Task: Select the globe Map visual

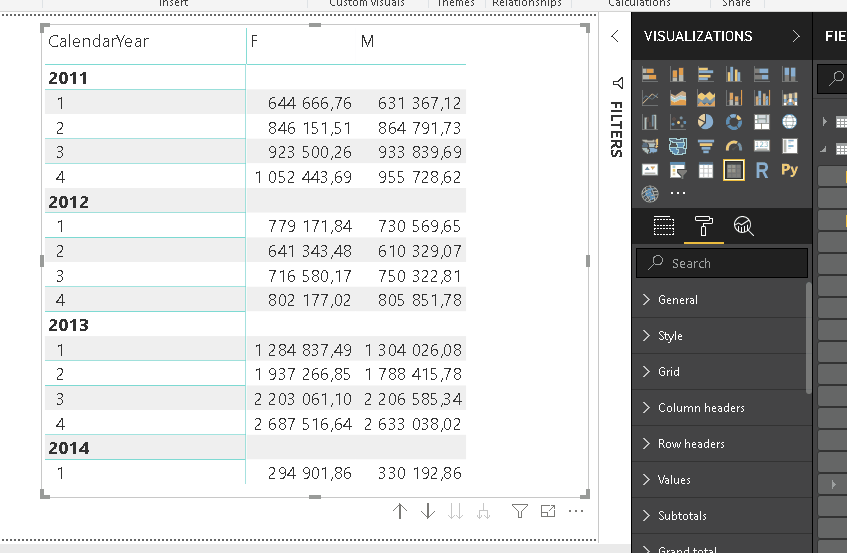Action: [789, 122]
